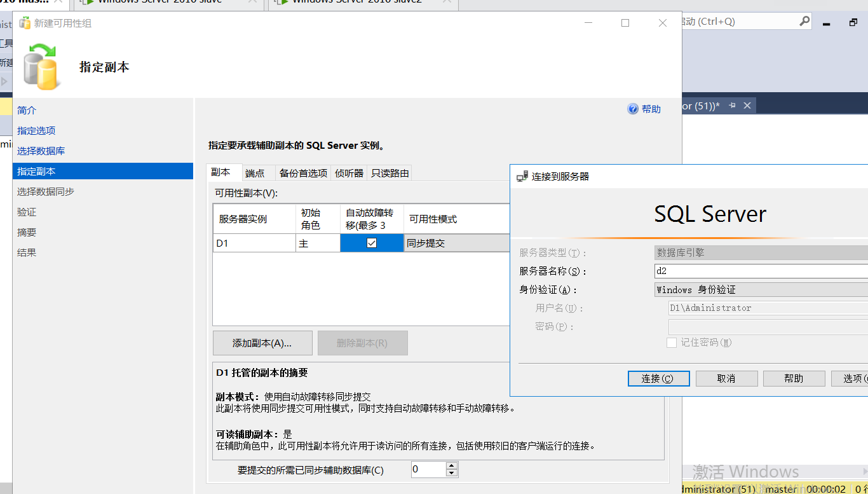Select initial role cell 主

[x=318, y=243]
